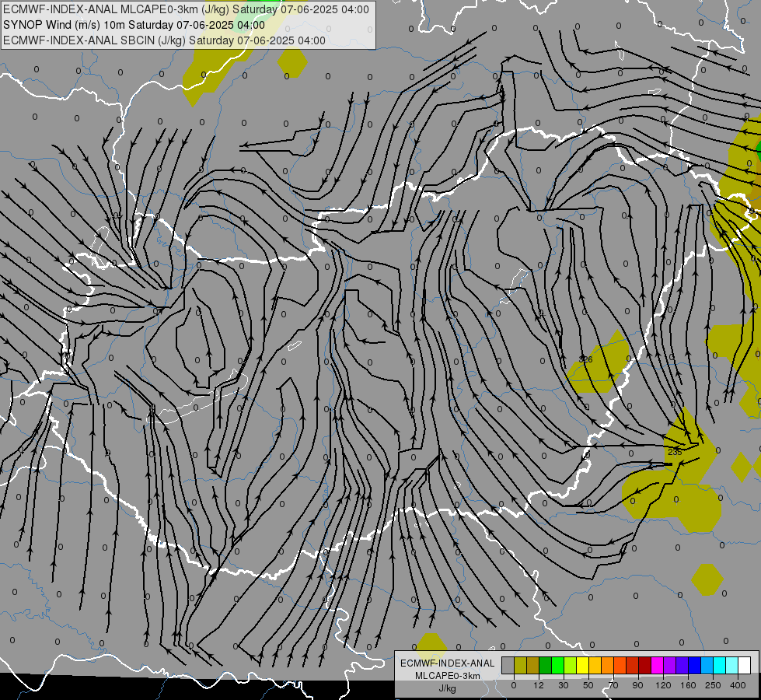Select the MLCAPE0-3km legend label
Image resolution: width=761 pixels, height=700 pixels.
448,676
